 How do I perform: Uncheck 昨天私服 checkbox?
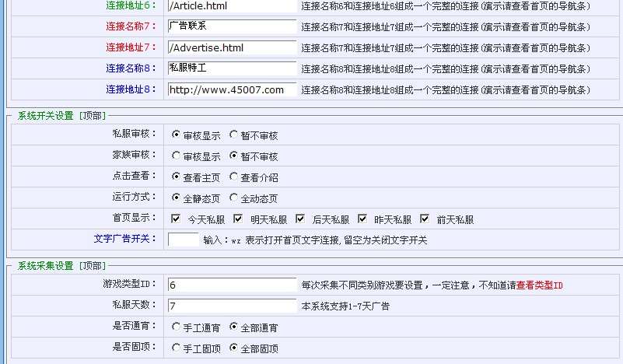click(362, 219)
